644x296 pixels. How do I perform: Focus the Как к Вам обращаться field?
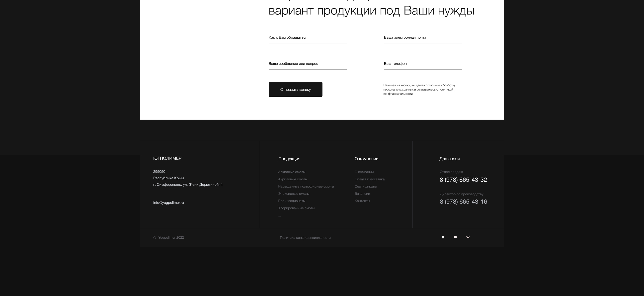307,38
